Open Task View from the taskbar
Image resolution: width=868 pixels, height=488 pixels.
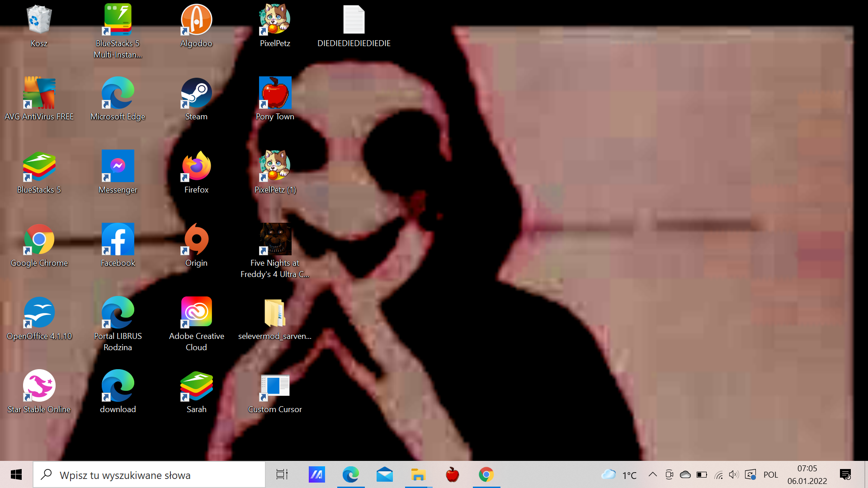tap(282, 474)
